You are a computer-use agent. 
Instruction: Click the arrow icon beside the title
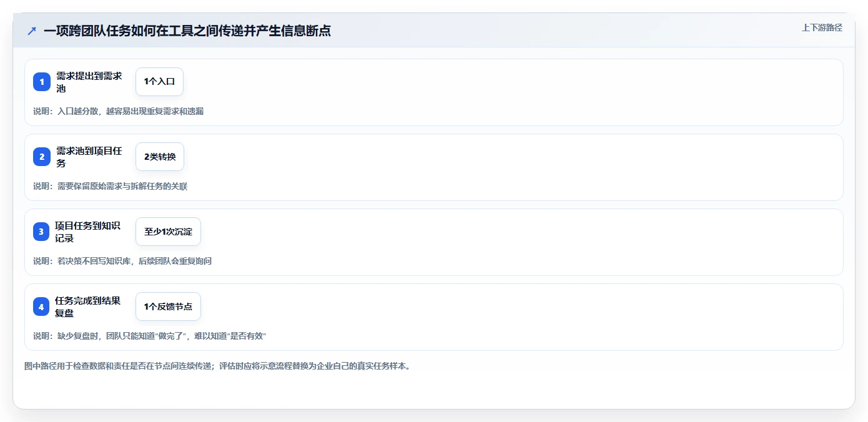32,31
